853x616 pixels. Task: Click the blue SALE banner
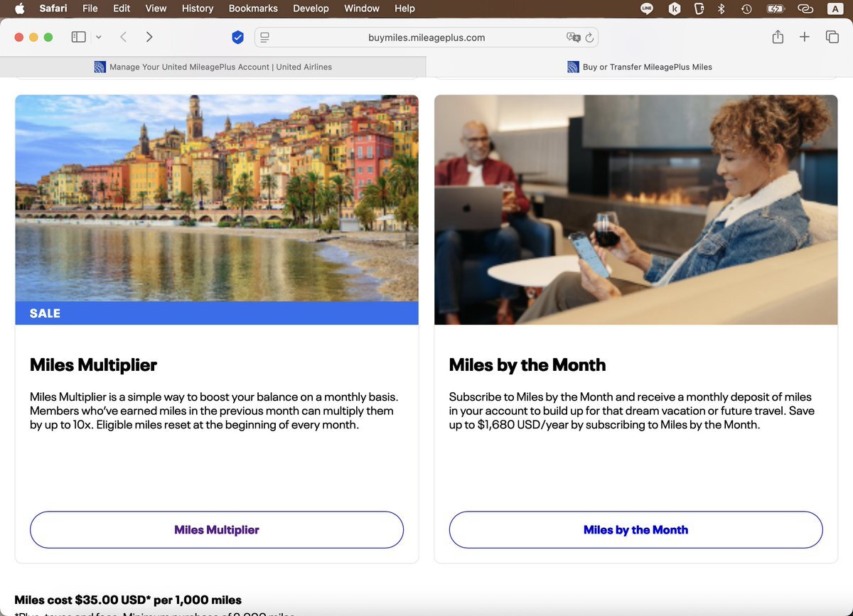point(217,313)
